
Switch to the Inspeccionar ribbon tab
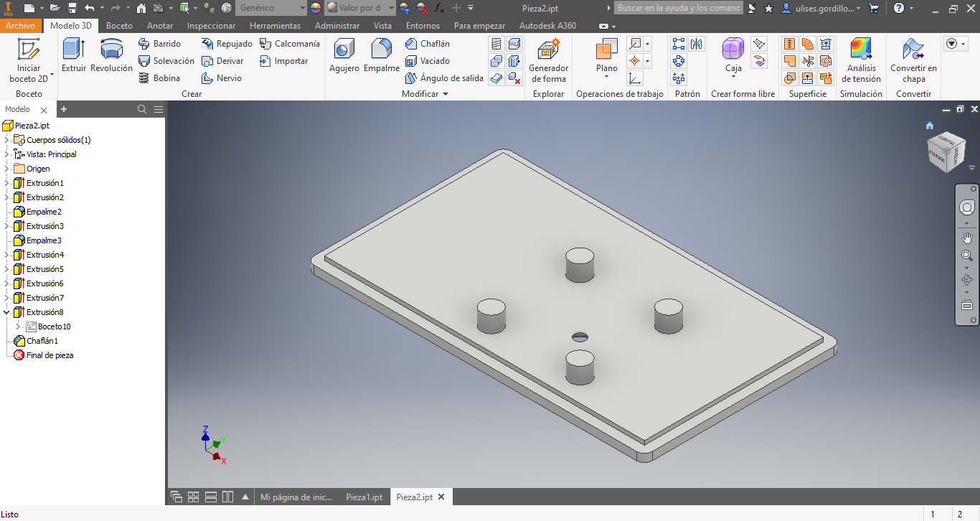click(x=211, y=26)
